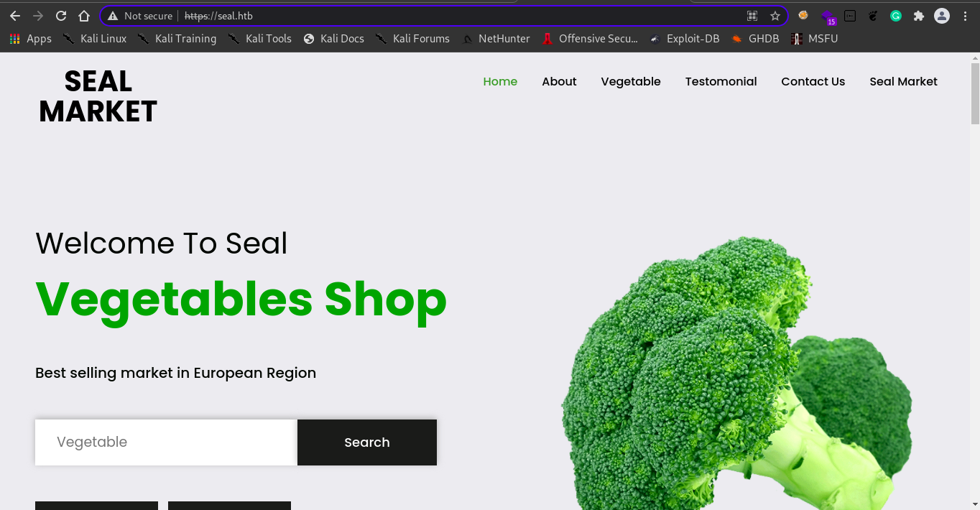The width and height of the screenshot is (980, 510).
Task: Click the QR code icon in address bar
Action: 752,16
